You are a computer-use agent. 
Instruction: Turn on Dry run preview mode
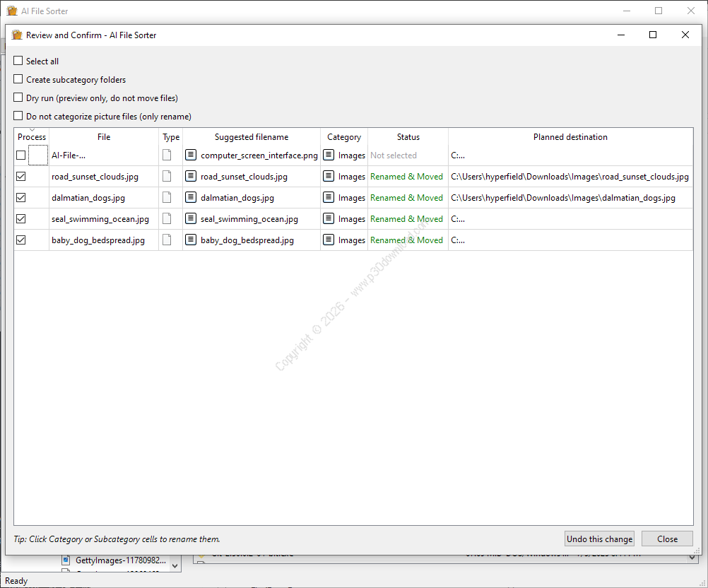point(18,98)
